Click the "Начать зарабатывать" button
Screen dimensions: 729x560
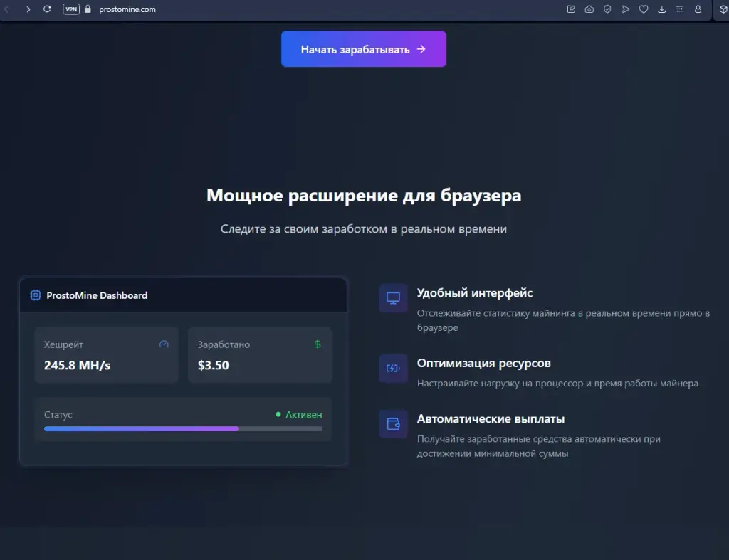[x=364, y=49]
